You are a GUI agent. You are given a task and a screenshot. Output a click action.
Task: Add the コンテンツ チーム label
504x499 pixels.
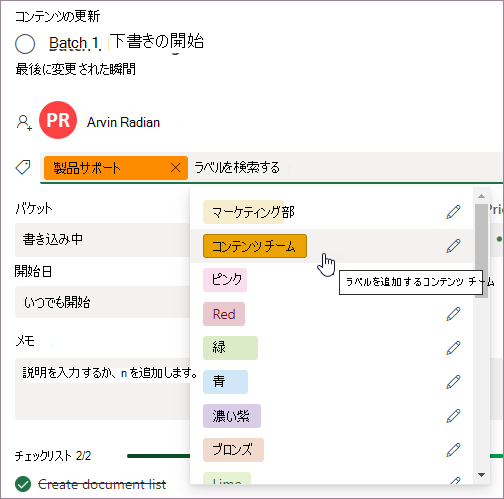coord(255,246)
